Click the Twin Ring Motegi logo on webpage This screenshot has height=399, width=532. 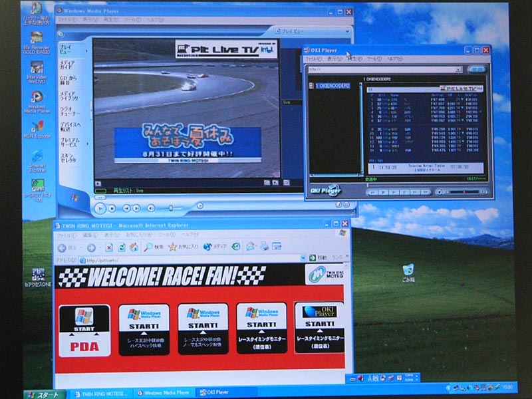coord(326,274)
